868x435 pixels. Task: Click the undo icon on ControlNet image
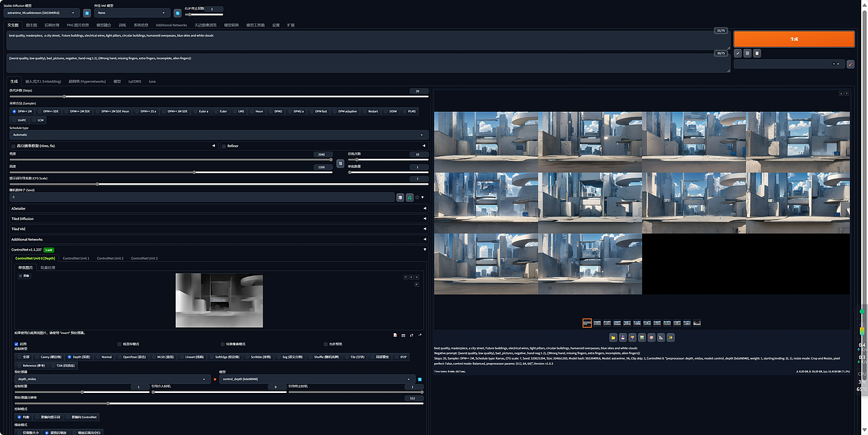406,277
